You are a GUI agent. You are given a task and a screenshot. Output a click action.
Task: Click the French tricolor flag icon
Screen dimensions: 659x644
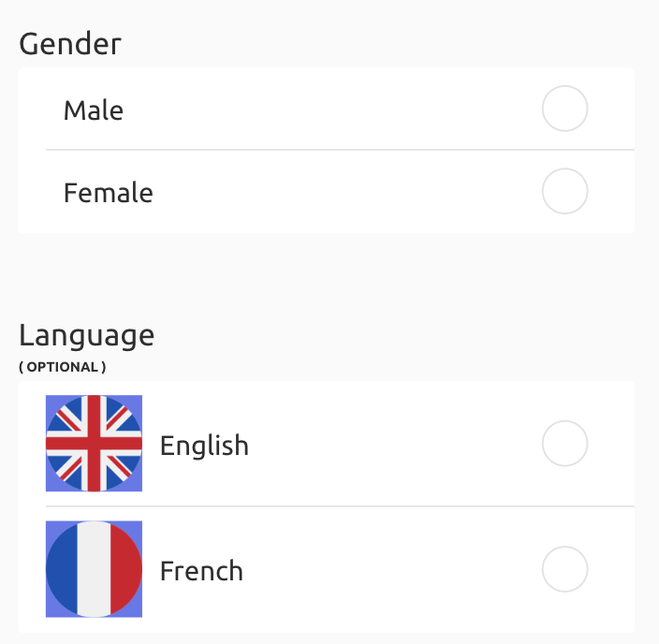(94, 569)
